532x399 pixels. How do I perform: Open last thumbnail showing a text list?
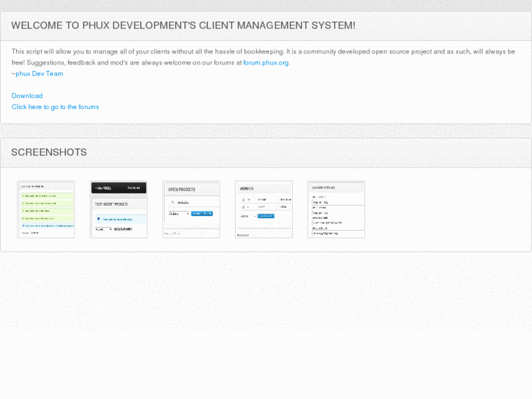(336, 209)
